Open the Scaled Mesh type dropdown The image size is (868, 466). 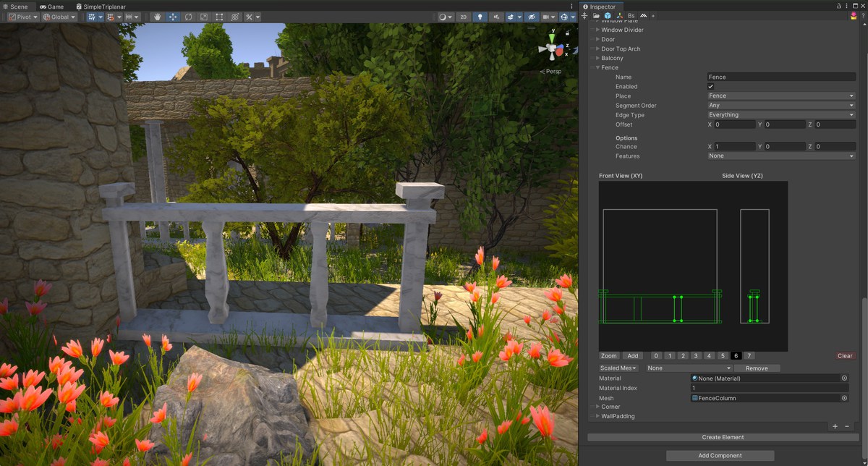[618, 368]
